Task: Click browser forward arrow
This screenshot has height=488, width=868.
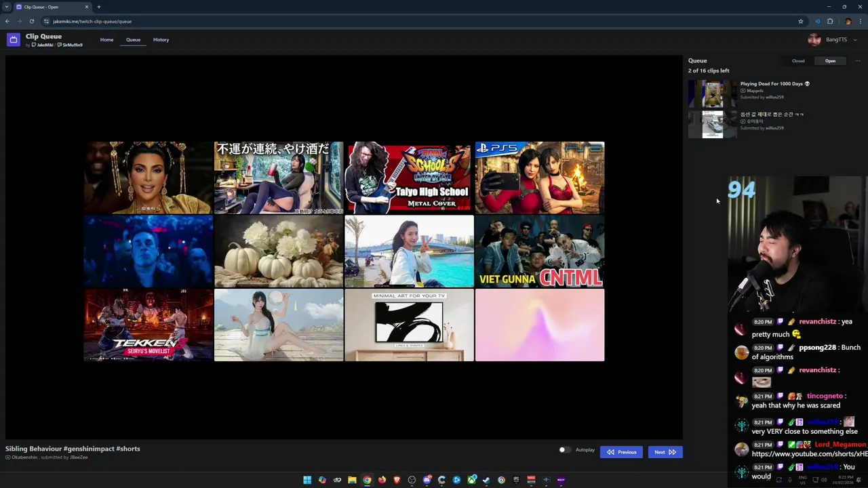Action: pyautogui.click(x=20, y=21)
